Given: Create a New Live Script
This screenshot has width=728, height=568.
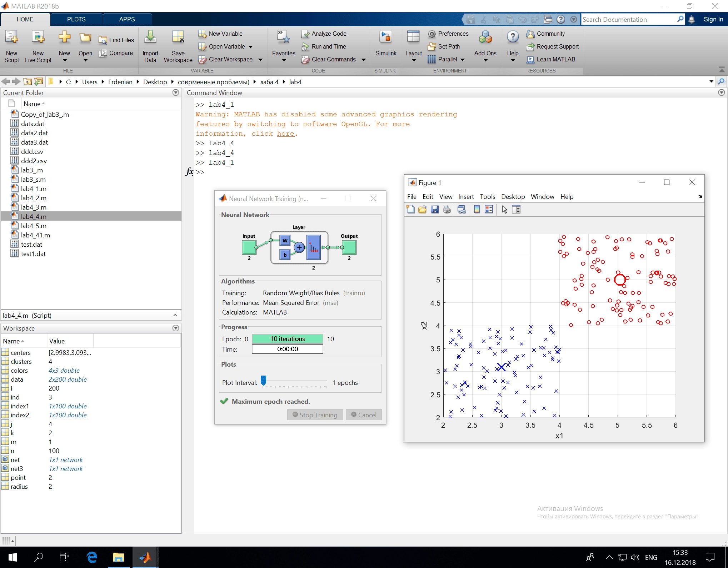Looking at the screenshot, I should coord(38,47).
